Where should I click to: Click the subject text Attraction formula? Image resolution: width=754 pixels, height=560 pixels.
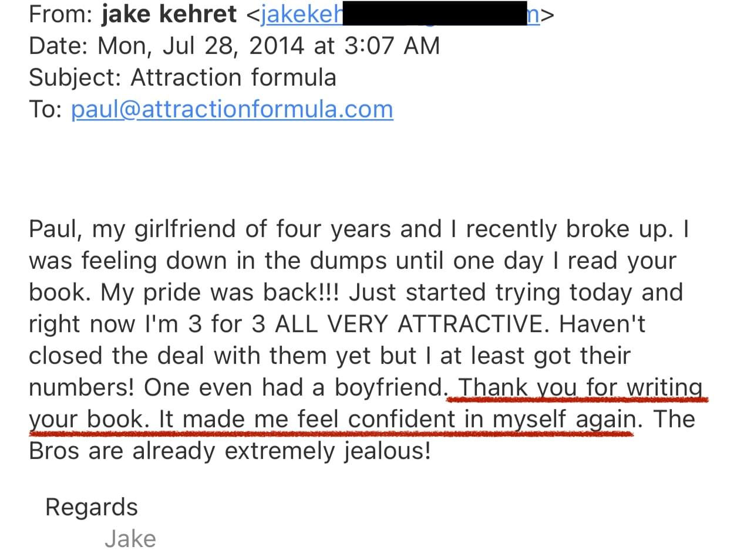coord(233,77)
